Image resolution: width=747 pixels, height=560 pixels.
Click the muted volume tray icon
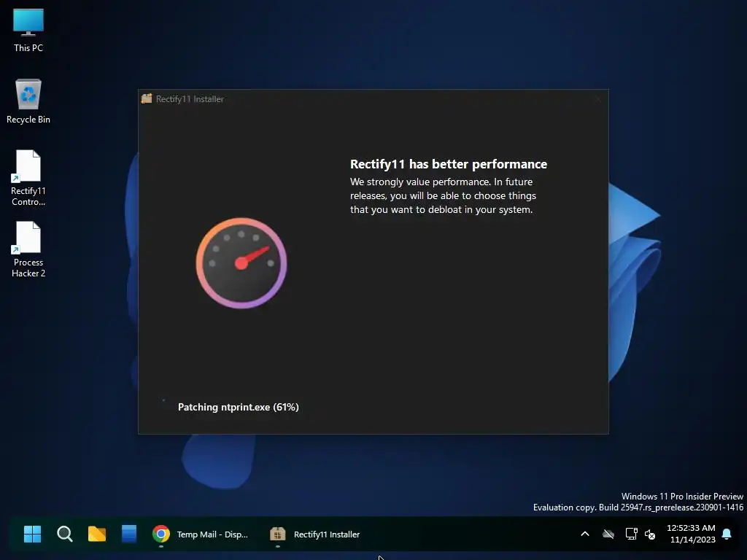[x=650, y=534]
